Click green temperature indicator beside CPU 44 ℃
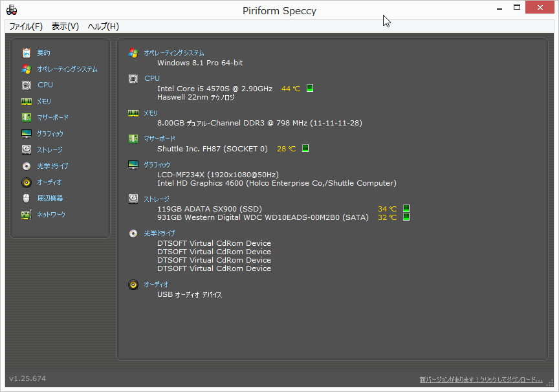Image resolution: width=559 pixels, height=392 pixels. pos(310,88)
